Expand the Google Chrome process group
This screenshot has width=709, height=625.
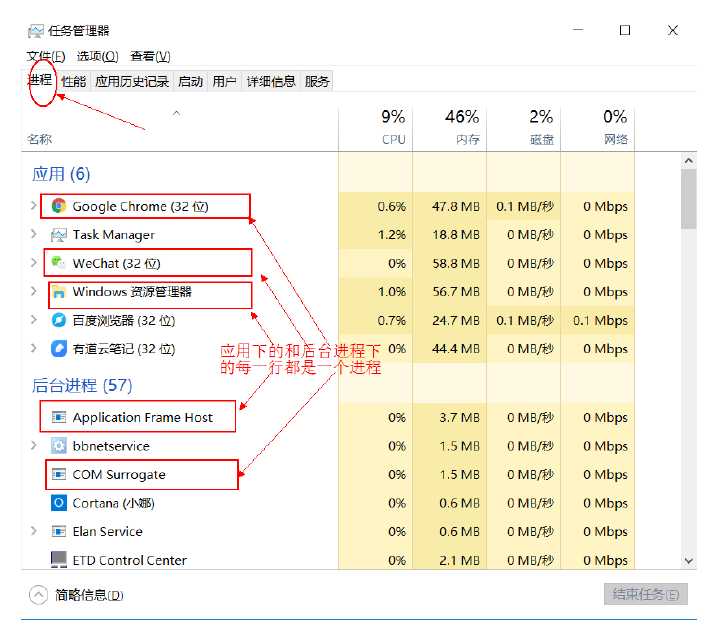tap(33, 206)
